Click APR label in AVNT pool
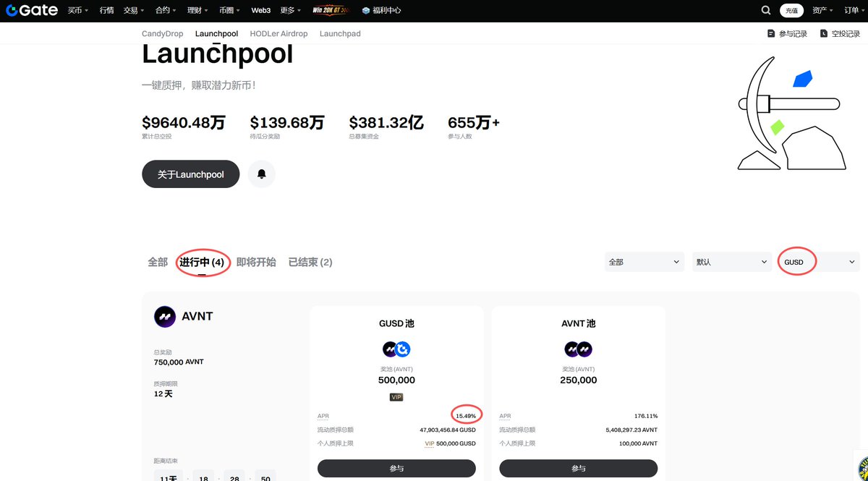The width and height of the screenshot is (868, 481). (505, 416)
